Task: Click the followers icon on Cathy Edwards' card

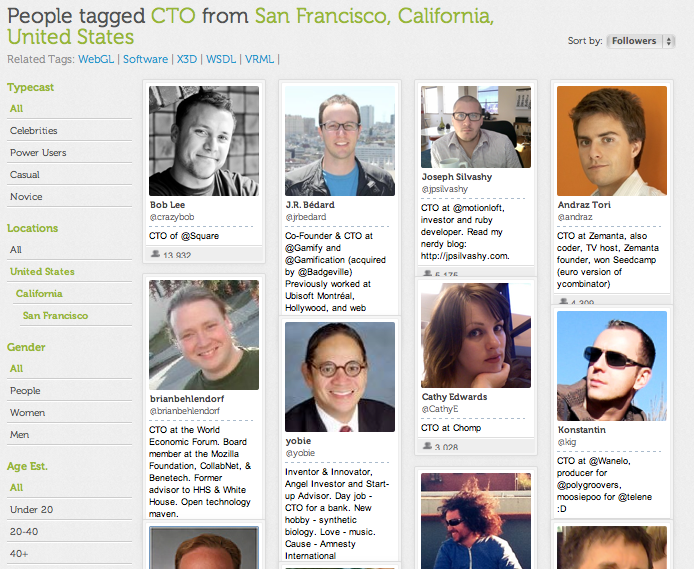Action: coord(427,447)
